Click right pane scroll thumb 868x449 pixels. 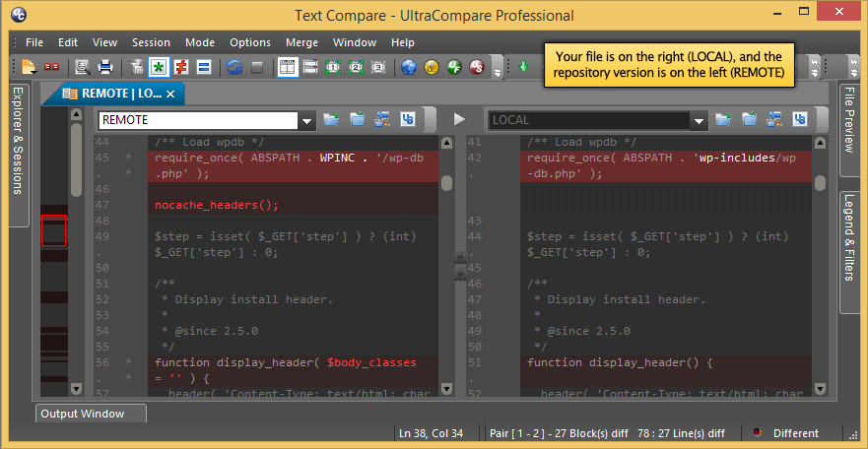tap(821, 183)
